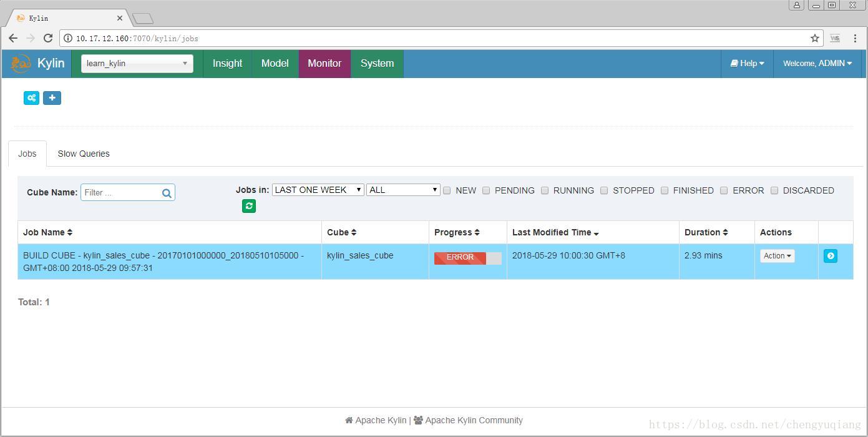Close the Kylin browser tab
This screenshot has height=437, width=868.
pyautogui.click(x=120, y=18)
